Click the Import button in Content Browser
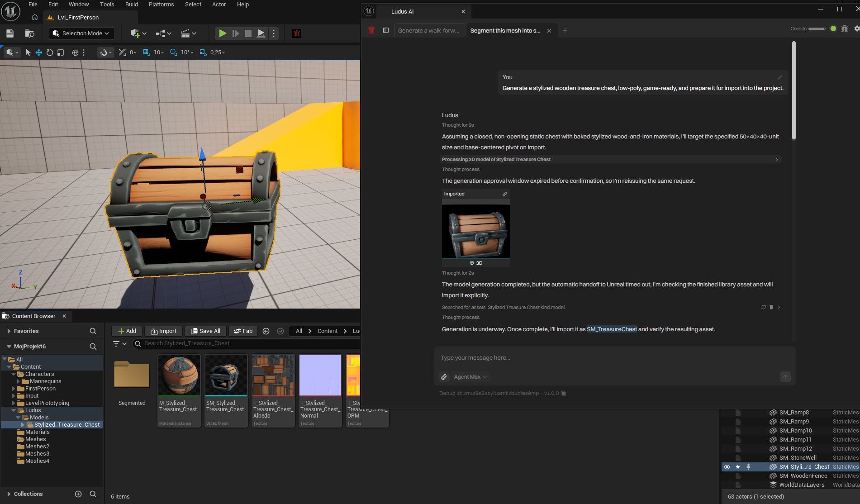 coord(164,331)
